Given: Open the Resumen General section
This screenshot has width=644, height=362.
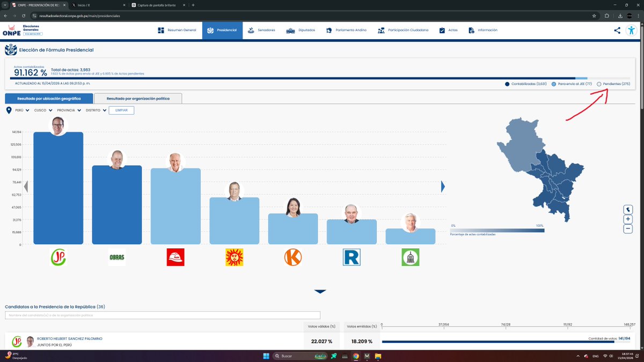Looking at the screenshot, I should pyautogui.click(x=177, y=30).
